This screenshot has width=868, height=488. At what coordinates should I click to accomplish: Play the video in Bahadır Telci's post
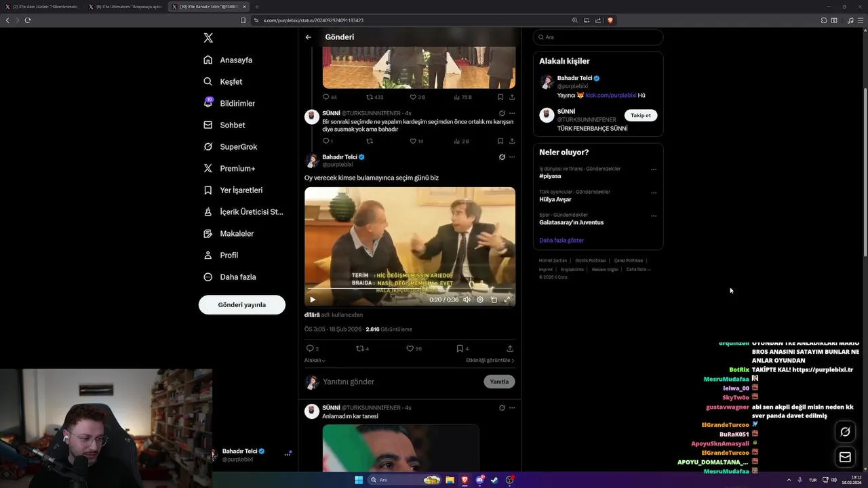[313, 300]
